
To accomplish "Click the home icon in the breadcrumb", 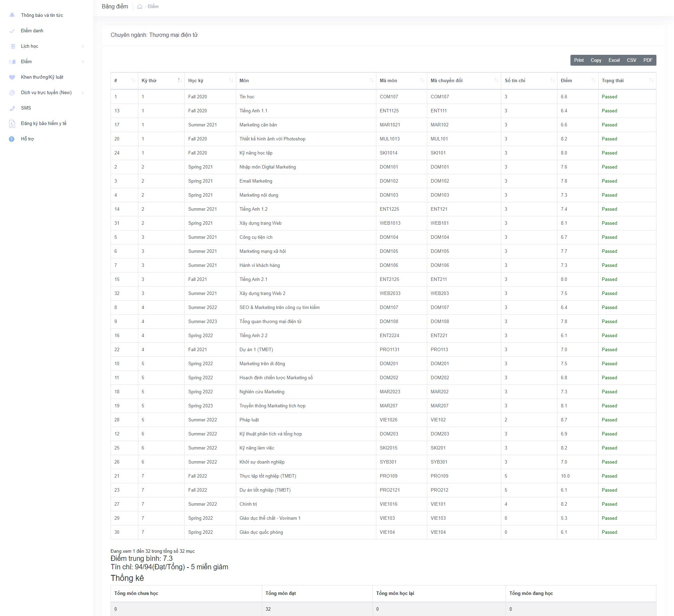I will pyautogui.click(x=140, y=7).
